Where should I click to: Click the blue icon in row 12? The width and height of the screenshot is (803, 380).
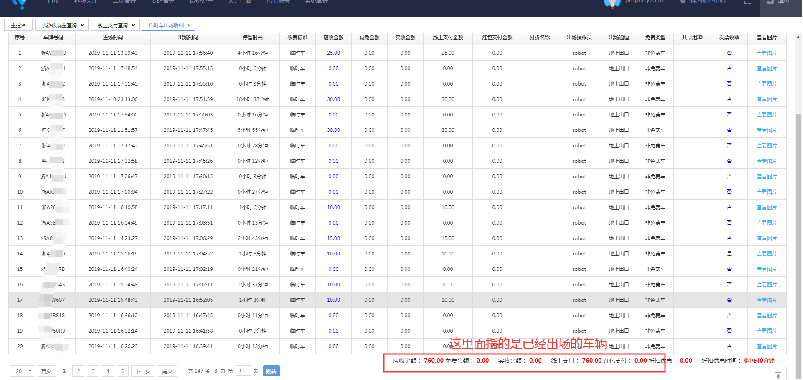729,223
